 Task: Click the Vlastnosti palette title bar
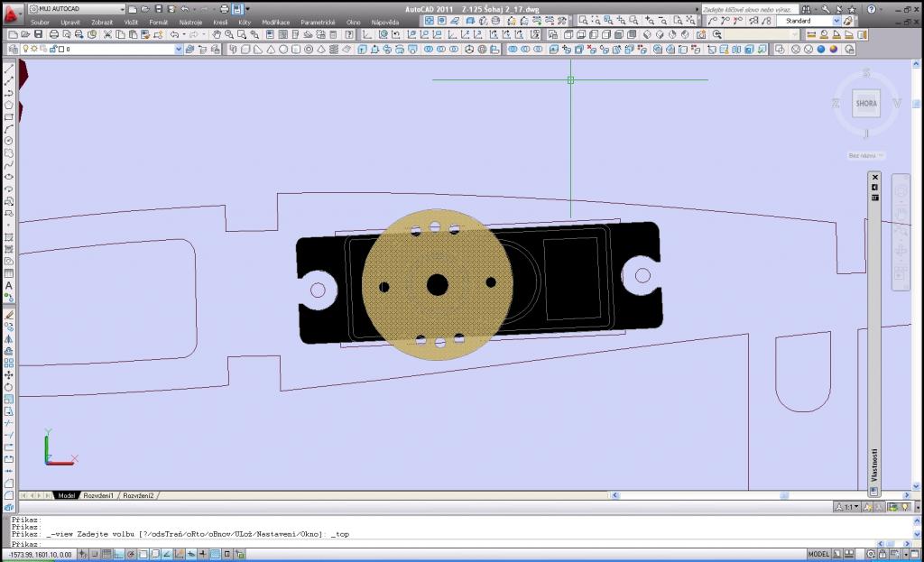click(x=873, y=460)
